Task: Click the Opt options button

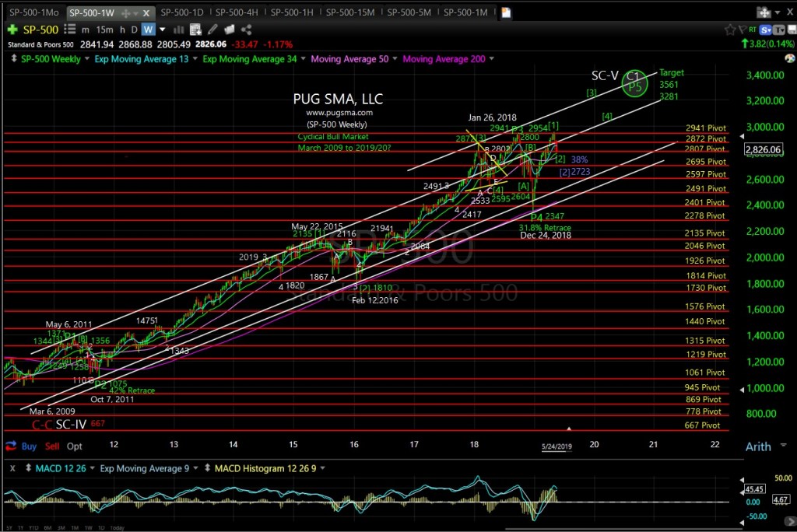Action: (x=74, y=446)
